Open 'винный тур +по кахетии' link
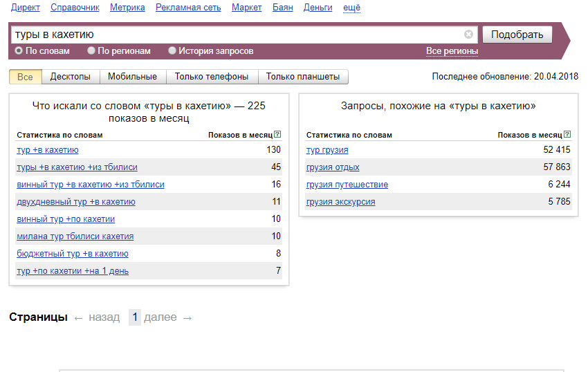 coord(66,219)
